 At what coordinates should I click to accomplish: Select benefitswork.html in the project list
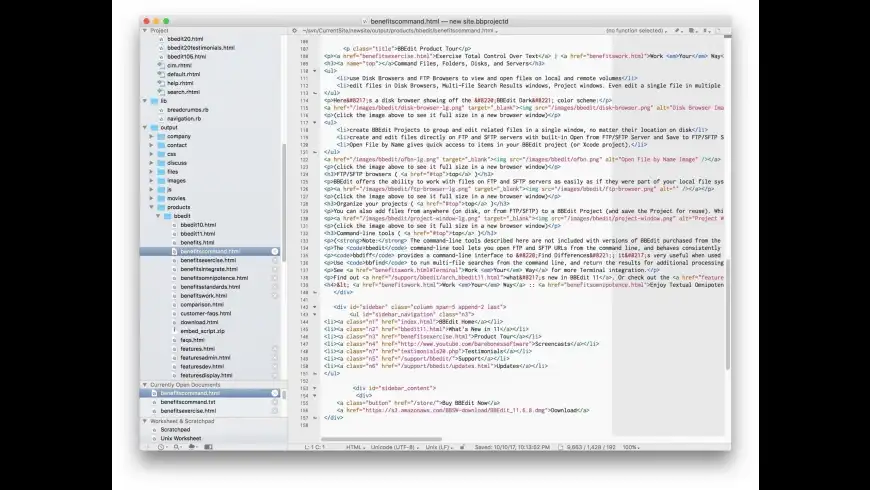click(x=204, y=296)
